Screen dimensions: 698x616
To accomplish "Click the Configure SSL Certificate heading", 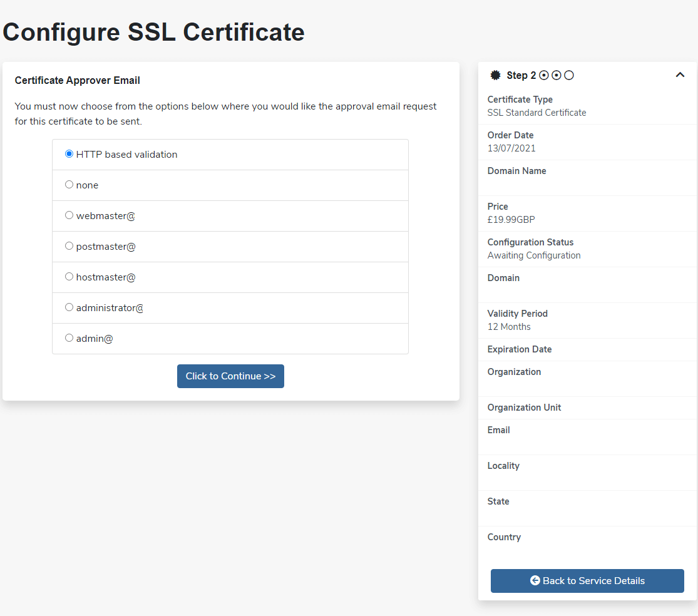I will [153, 32].
